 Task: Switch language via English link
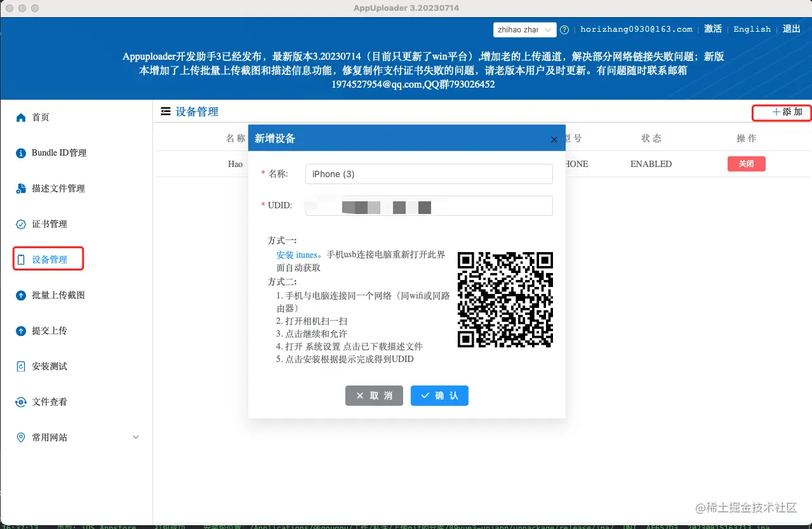tap(752, 29)
